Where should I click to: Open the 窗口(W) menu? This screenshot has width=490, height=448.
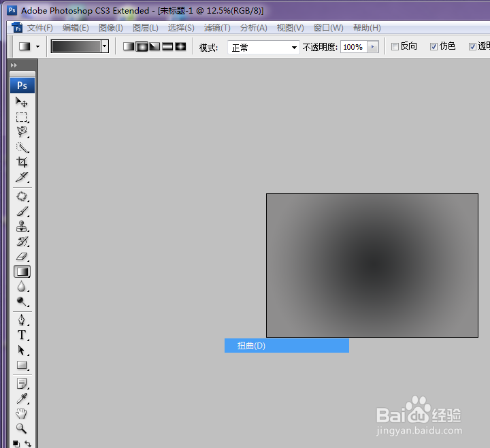pos(329,28)
